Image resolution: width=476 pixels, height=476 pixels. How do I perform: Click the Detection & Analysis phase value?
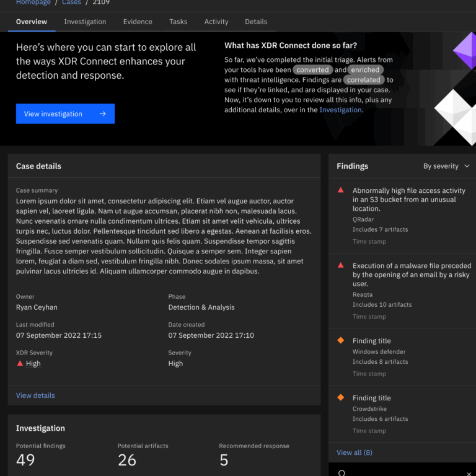pyautogui.click(x=201, y=307)
